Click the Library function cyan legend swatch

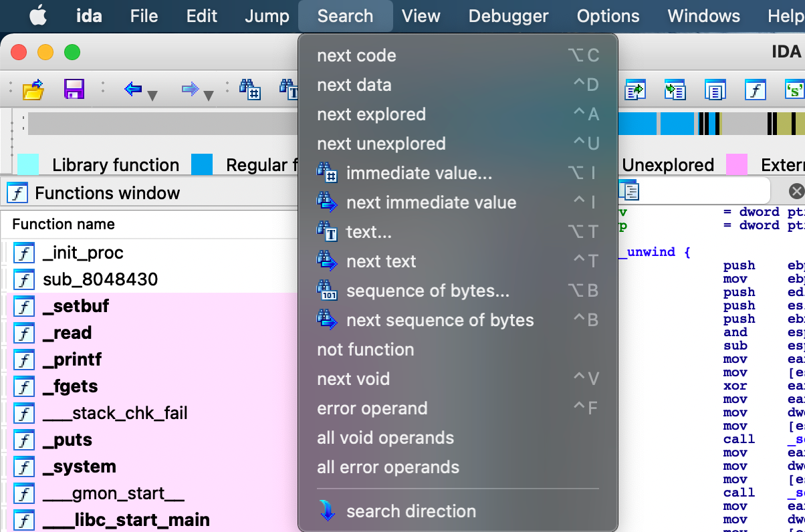point(28,164)
